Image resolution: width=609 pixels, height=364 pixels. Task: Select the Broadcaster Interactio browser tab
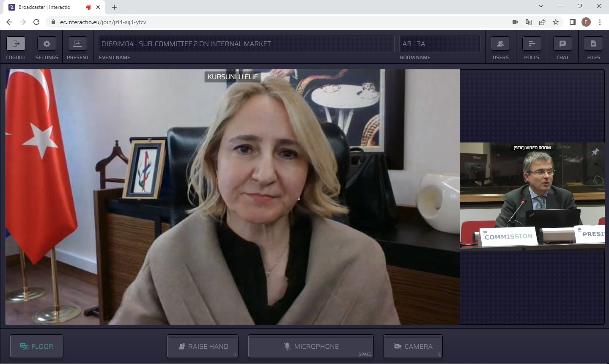pyautogui.click(x=47, y=7)
